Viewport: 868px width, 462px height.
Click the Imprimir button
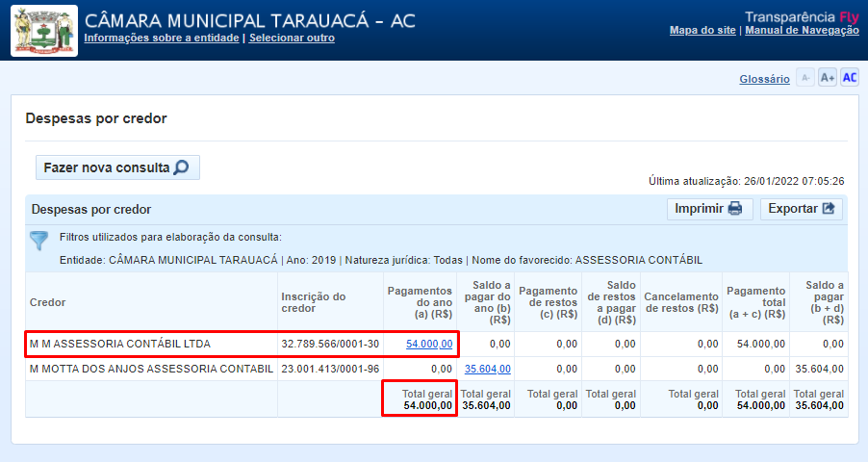(709, 209)
